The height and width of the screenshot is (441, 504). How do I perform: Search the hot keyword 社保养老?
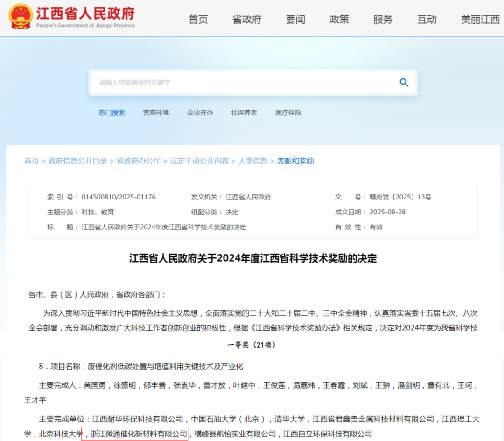pos(244,113)
